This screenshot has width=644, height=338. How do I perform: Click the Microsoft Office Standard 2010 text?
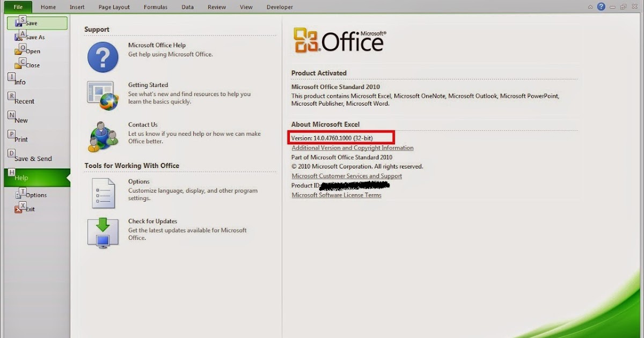click(x=335, y=87)
